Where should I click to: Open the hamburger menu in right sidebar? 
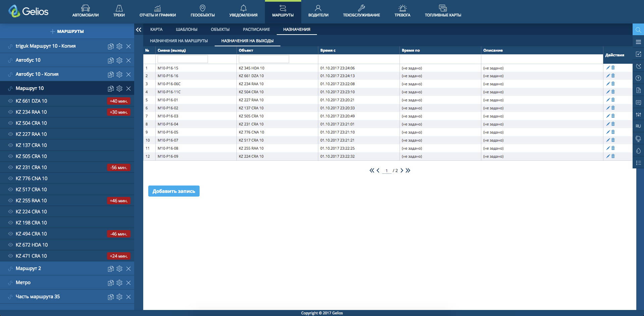(x=638, y=42)
